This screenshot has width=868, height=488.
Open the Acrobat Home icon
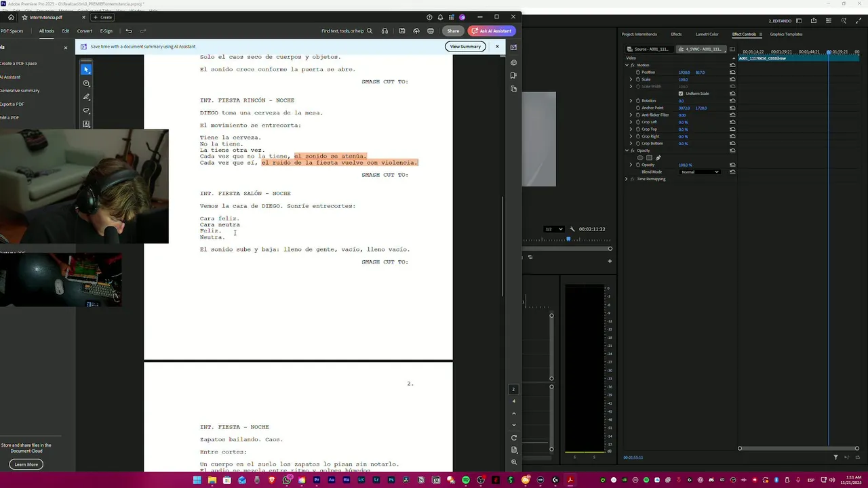tap(11, 17)
